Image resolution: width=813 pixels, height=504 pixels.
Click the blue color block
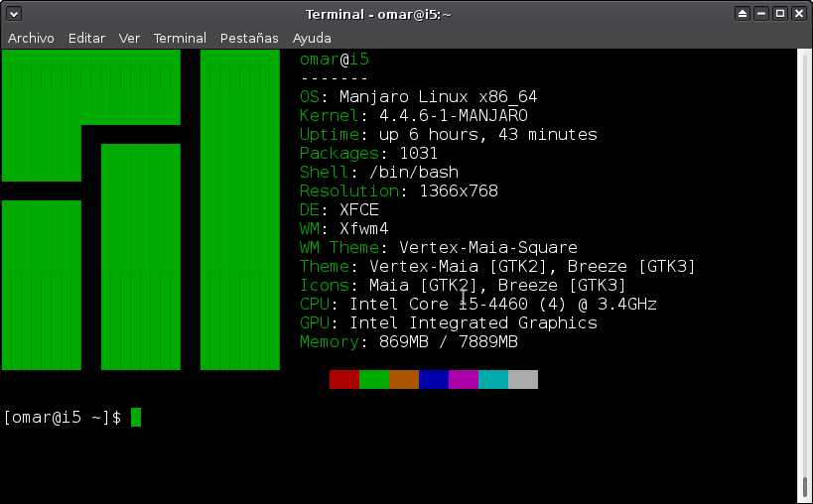coord(434,379)
